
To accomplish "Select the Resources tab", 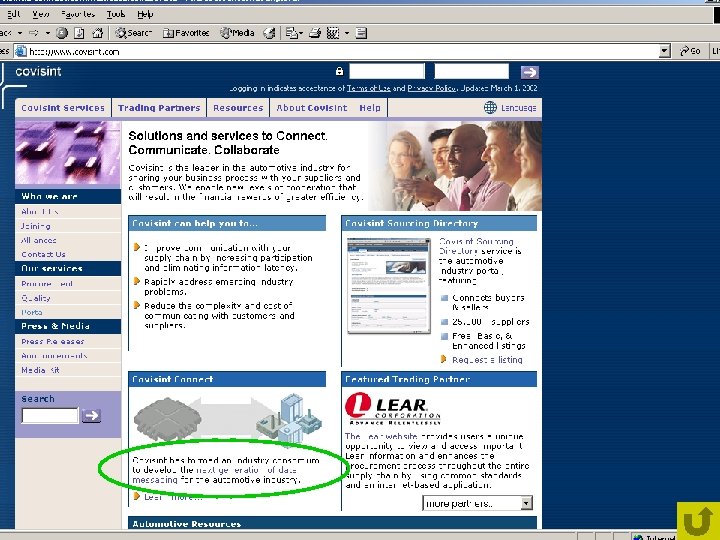I will coord(238,108).
